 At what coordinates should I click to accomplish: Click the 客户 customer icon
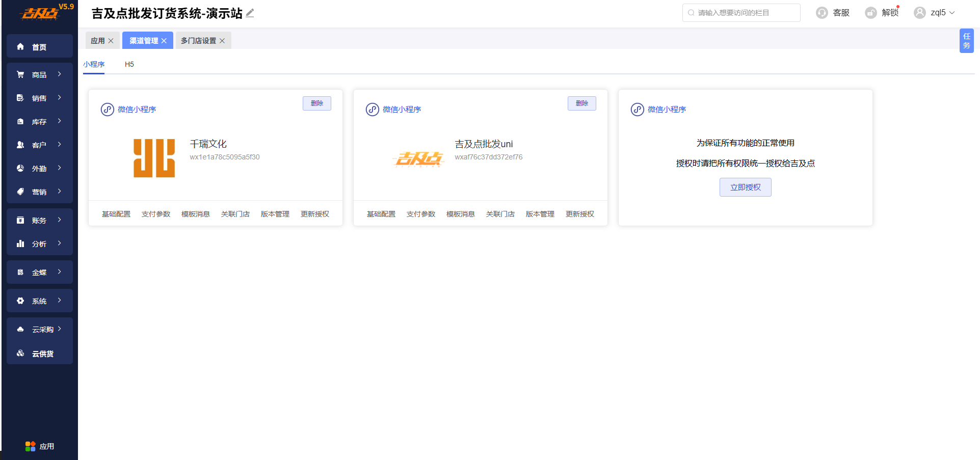click(x=20, y=145)
